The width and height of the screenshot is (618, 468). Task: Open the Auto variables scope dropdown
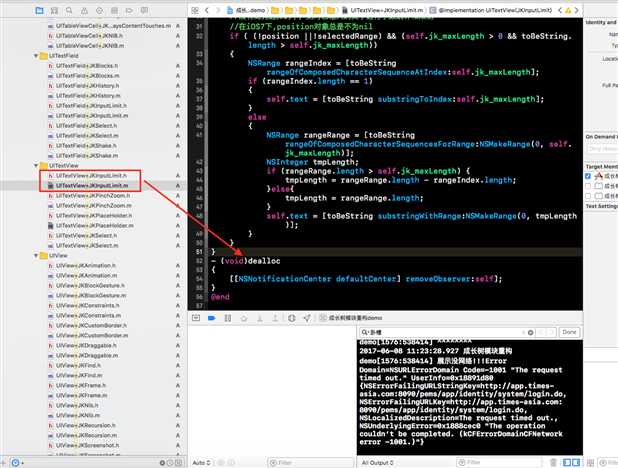click(x=201, y=462)
